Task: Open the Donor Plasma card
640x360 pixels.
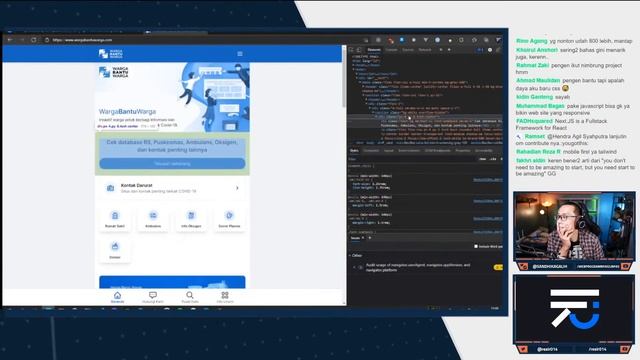Action: coord(229,219)
